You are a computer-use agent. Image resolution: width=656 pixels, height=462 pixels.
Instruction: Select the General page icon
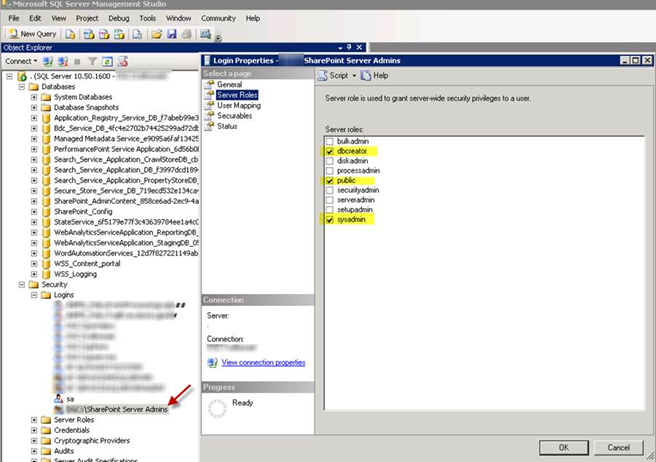(209, 84)
